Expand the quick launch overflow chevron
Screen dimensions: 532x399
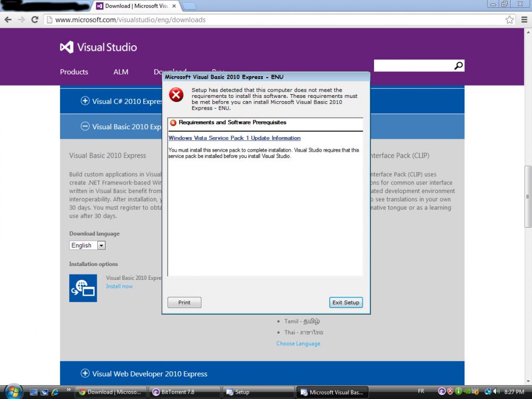(68, 390)
